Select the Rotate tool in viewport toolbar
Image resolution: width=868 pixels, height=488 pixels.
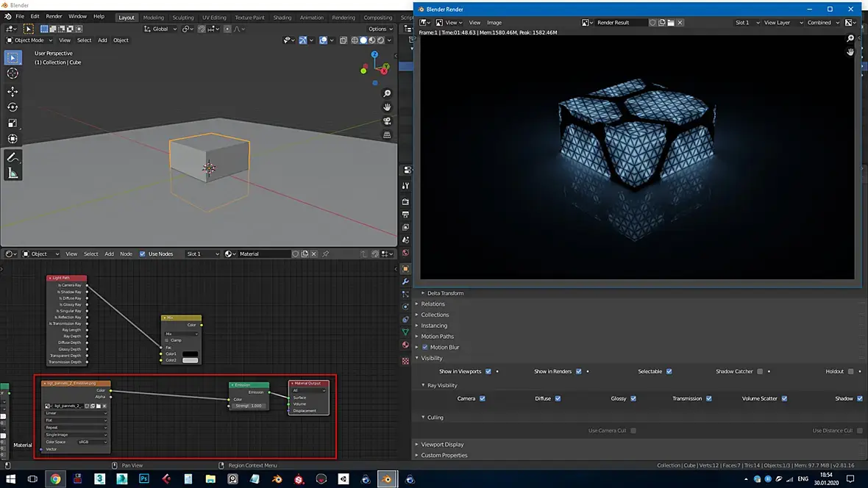pos(13,107)
